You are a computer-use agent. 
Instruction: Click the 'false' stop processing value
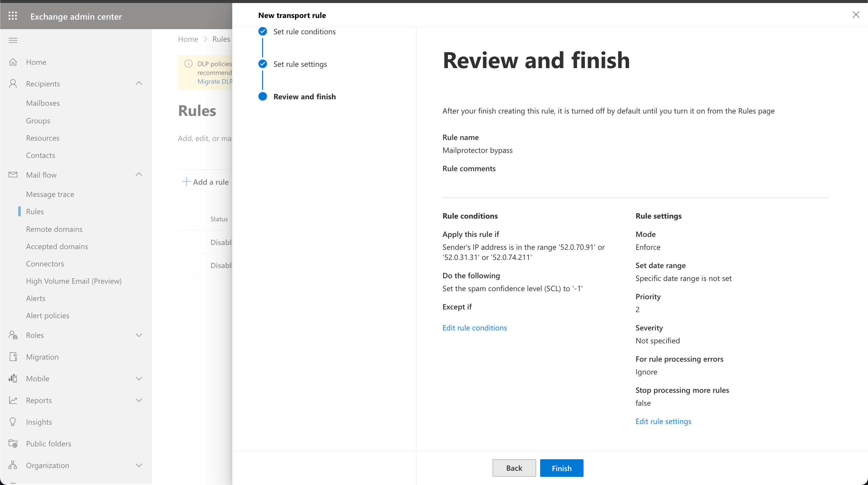click(x=643, y=403)
